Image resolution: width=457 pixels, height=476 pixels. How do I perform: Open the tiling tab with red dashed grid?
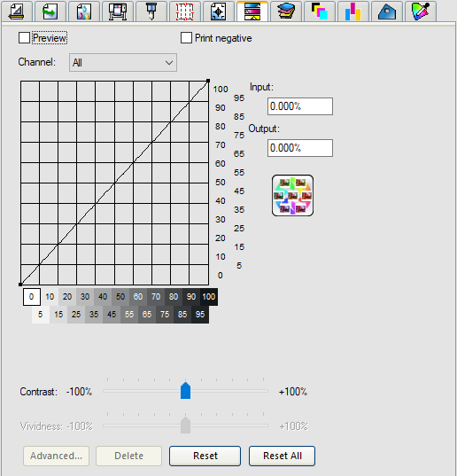[x=185, y=12]
